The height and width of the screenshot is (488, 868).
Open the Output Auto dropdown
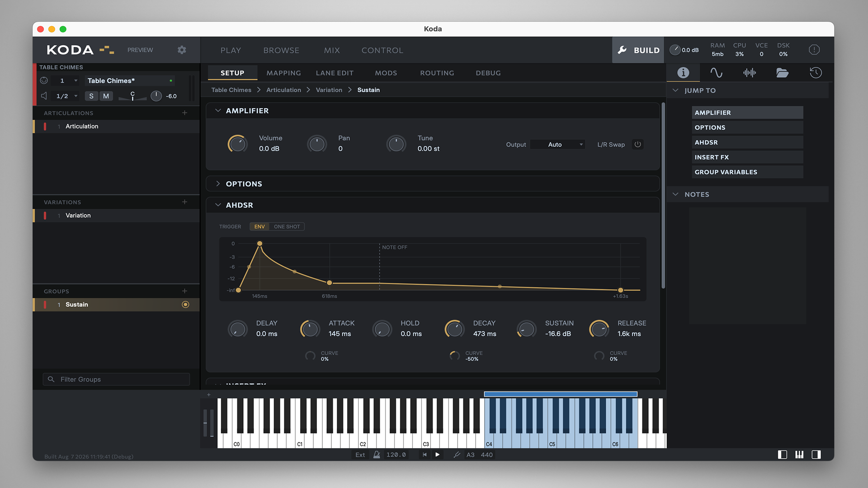pyautogui.click(x=558, y=145)
